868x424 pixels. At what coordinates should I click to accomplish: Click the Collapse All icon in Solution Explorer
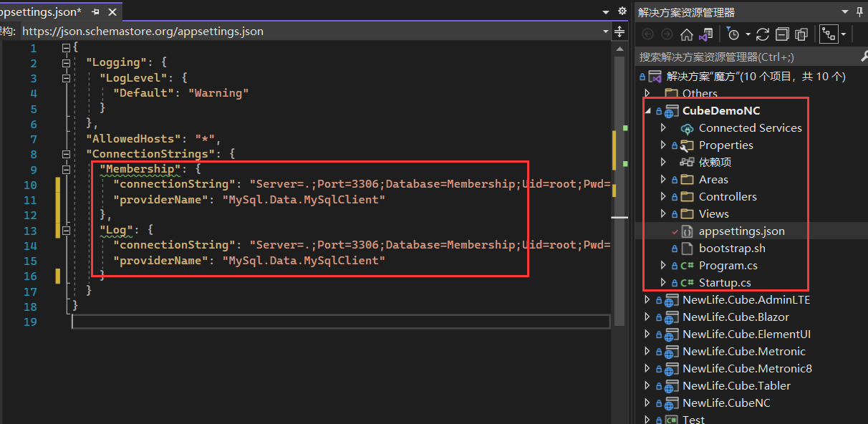pos(782,34)
